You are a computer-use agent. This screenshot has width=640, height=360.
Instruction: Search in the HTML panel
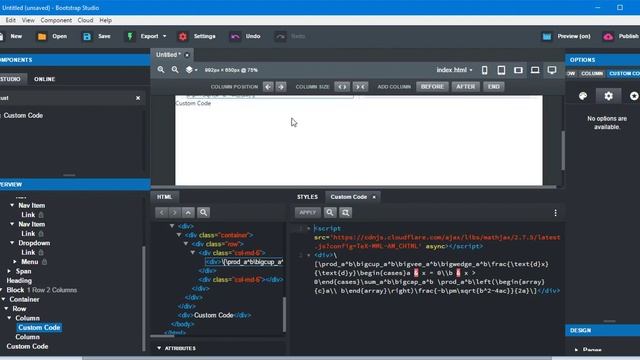pyautogui.click(x=203, y=212)
